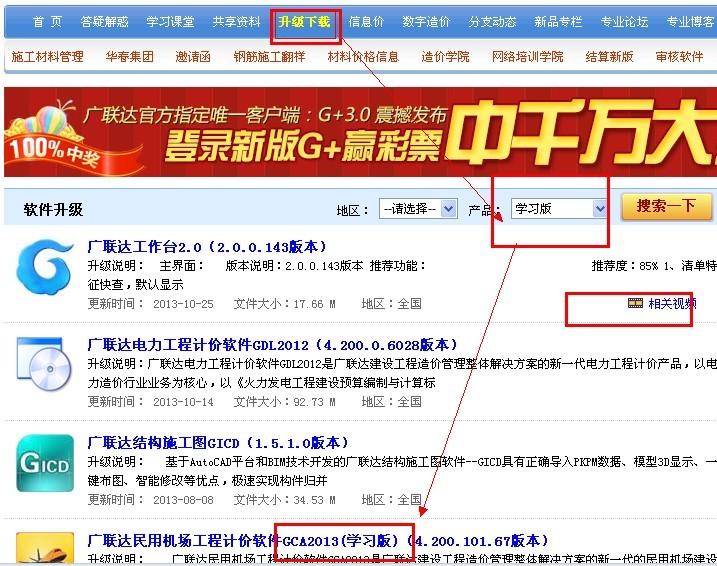Click the file size 17.66 M
The height and width of the screenshot is (566, 717).
pos(314,304)
